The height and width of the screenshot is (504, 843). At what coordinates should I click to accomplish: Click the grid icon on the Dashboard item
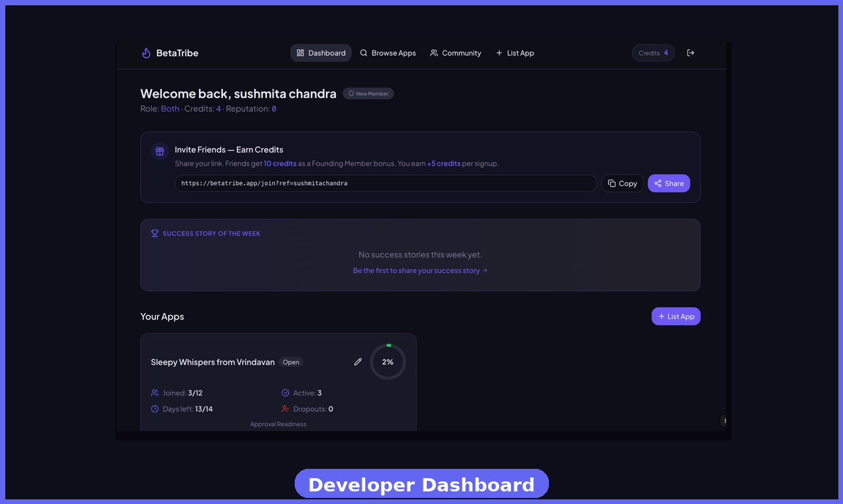point(301,52)
